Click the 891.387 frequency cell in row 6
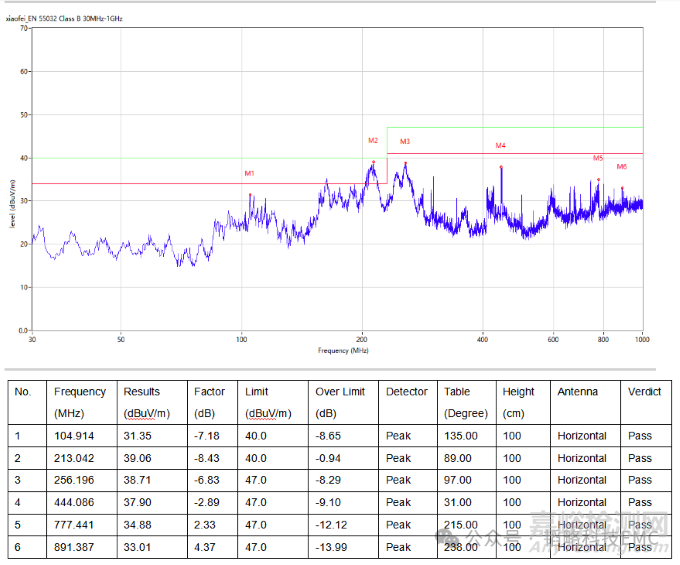The width and height of the screenshot is (680, 565). coord(74,546)
